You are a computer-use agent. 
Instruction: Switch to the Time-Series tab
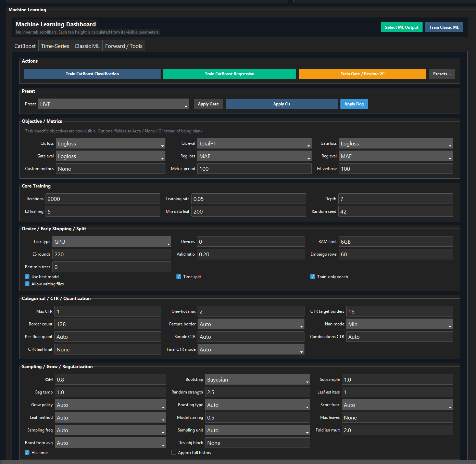(x=55, y=46)
